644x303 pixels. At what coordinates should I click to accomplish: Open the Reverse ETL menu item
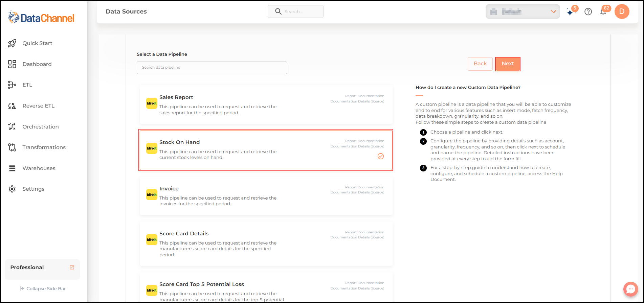pyautogui.click(x=38, y=106)
